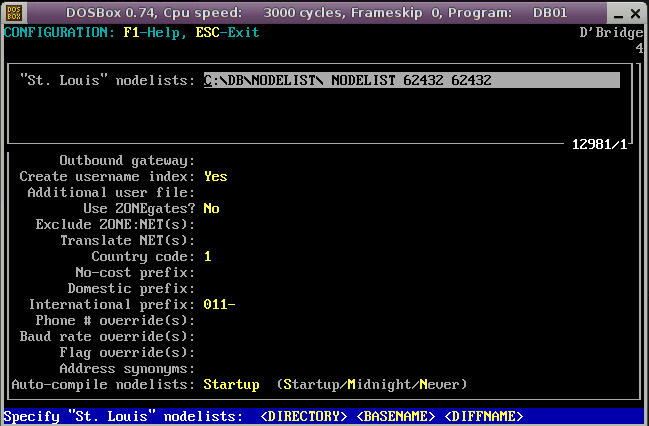
Task: Select the Auto-compile nodelists Startup value
Action: (231, 384)
